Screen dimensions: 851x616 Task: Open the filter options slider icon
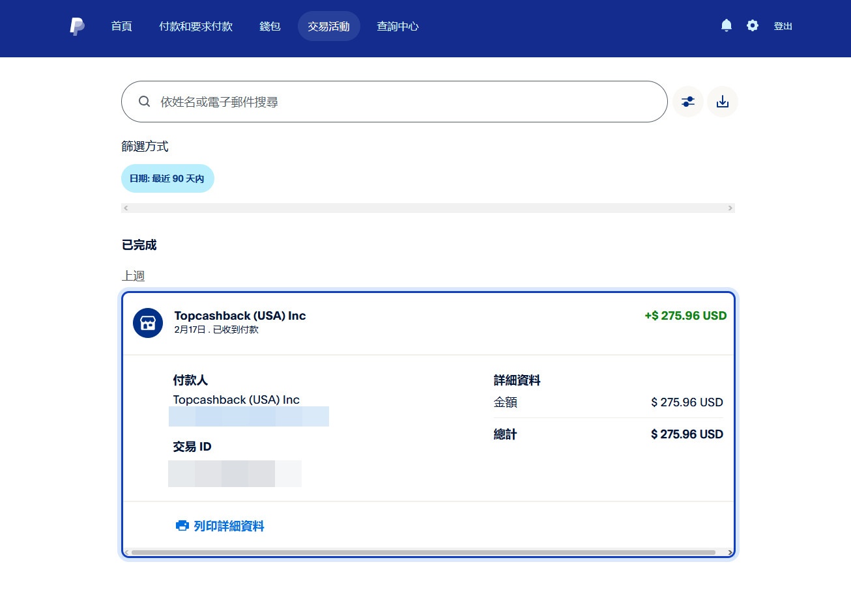tap(688, 102)
